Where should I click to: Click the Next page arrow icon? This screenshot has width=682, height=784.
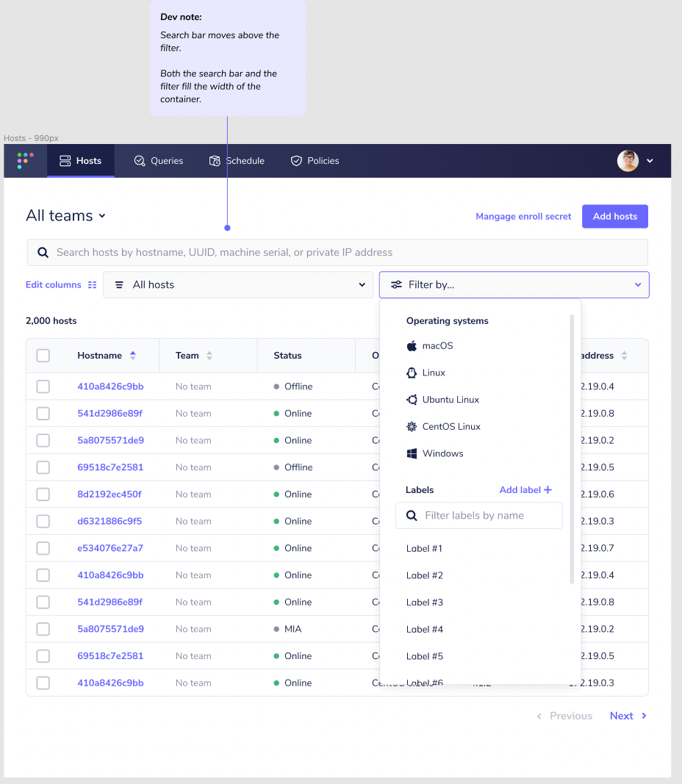coord(644,716)
